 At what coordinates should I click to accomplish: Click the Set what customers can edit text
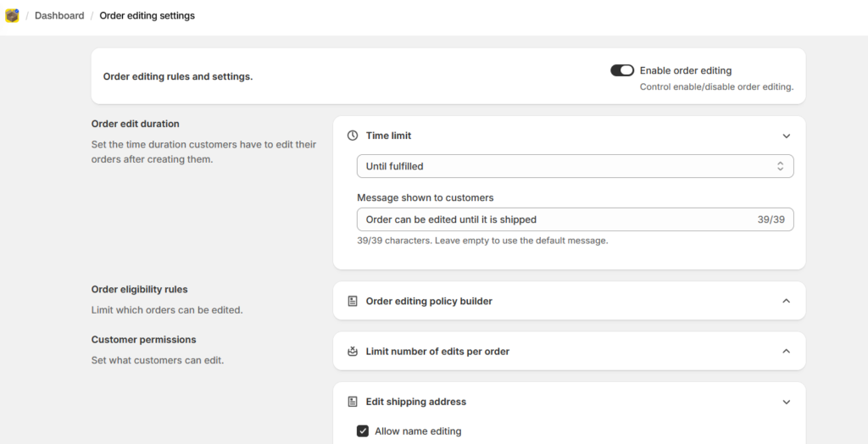158,360
